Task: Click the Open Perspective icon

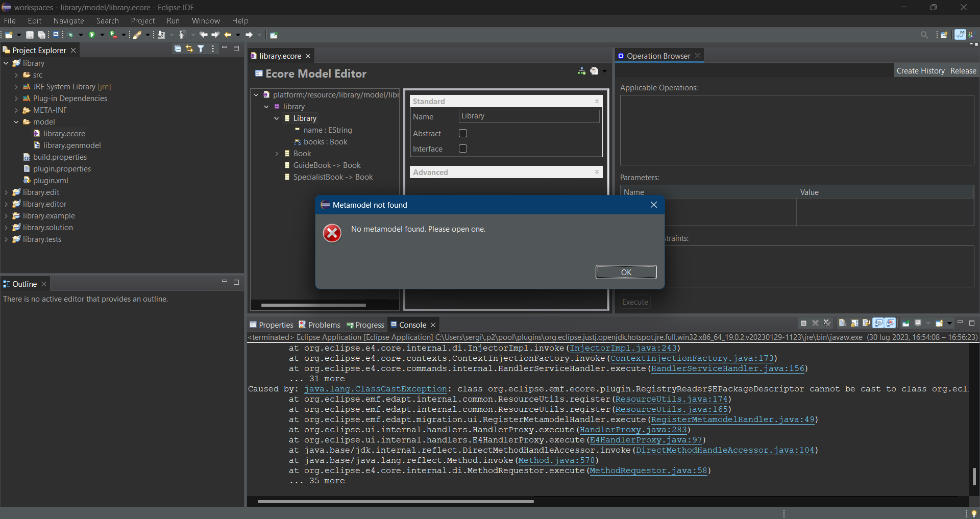Action: coord(944,35)
